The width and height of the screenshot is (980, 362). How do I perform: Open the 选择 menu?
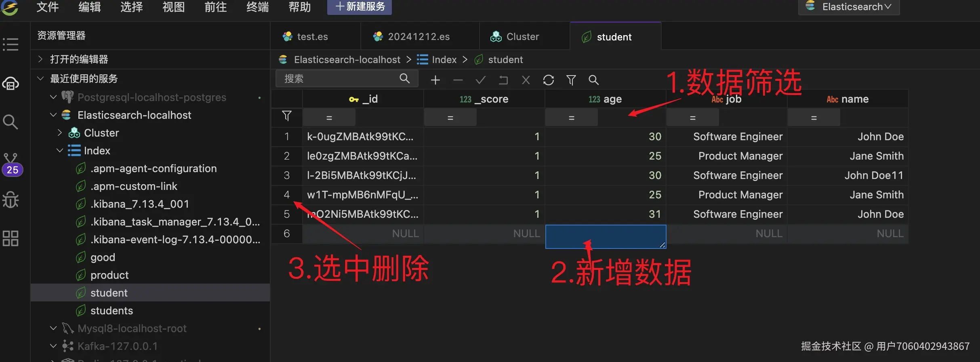click(132, 7)
